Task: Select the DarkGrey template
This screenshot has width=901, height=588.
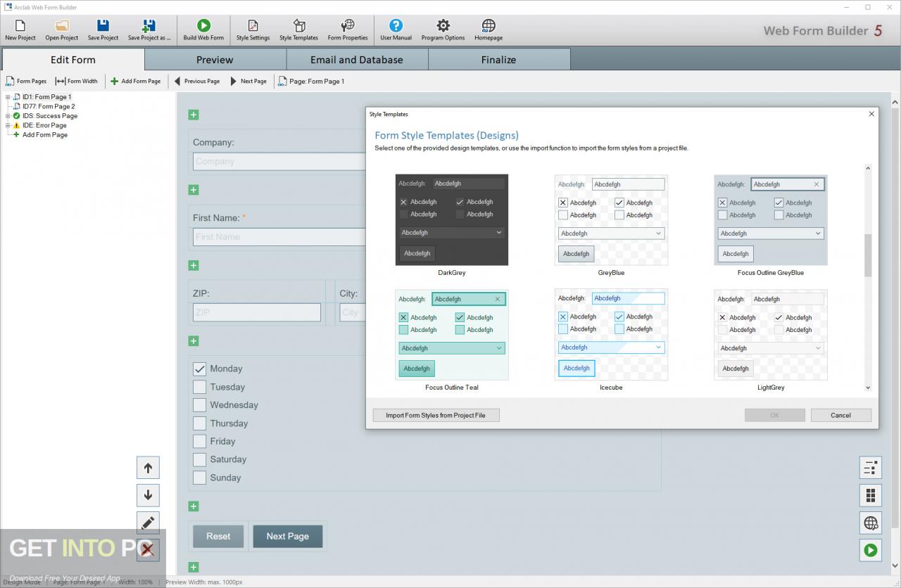Action: coord(452,220)
